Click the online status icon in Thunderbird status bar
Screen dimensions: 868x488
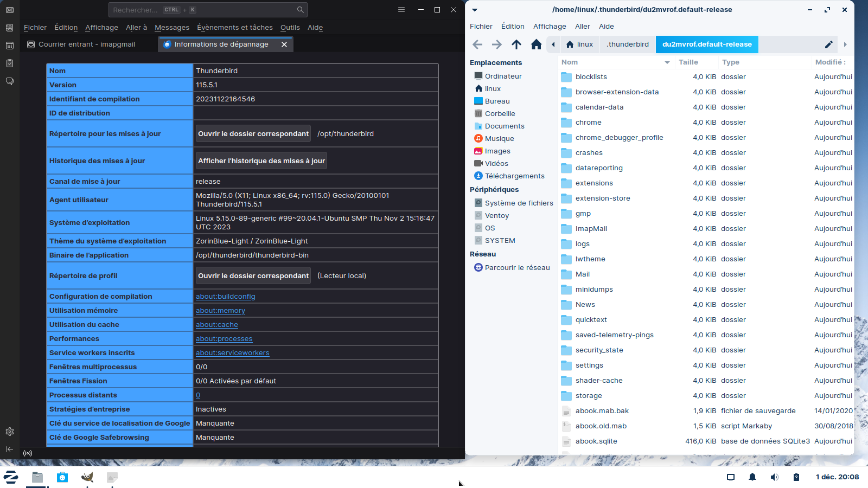point(28,453)
